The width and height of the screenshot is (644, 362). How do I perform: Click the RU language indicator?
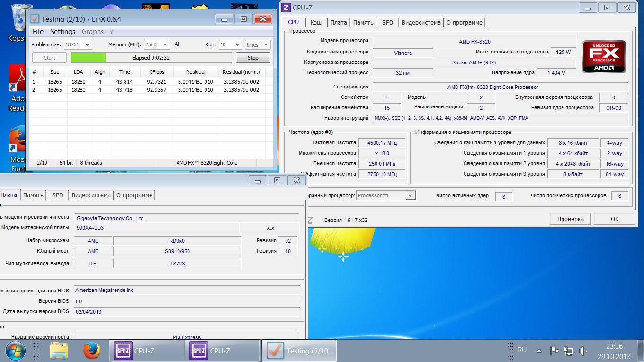click(522, 350)
